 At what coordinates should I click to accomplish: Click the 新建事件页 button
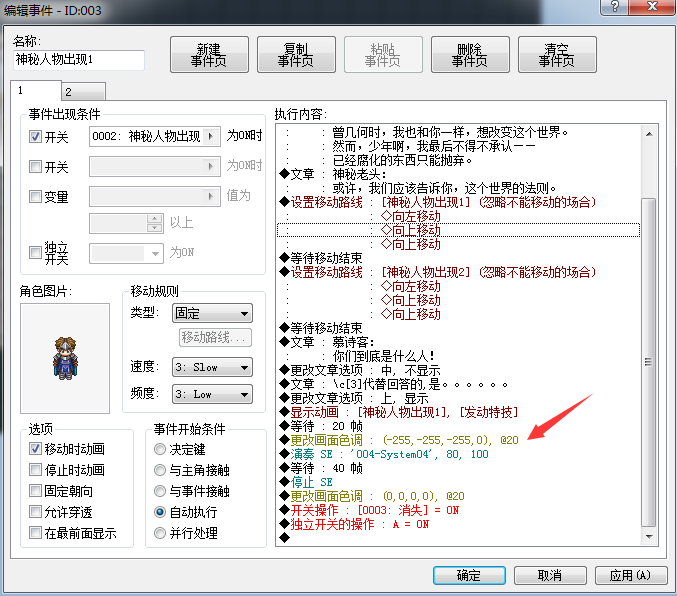pyautogui.click(x=209, y=54)
